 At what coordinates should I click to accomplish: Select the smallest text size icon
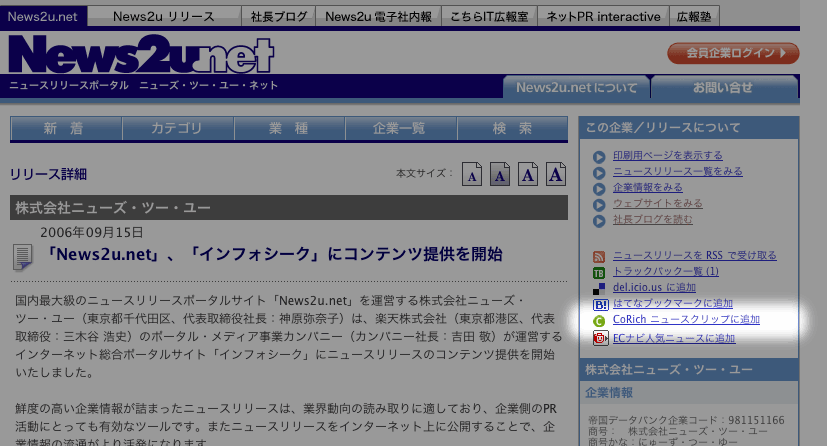(472, 175)
